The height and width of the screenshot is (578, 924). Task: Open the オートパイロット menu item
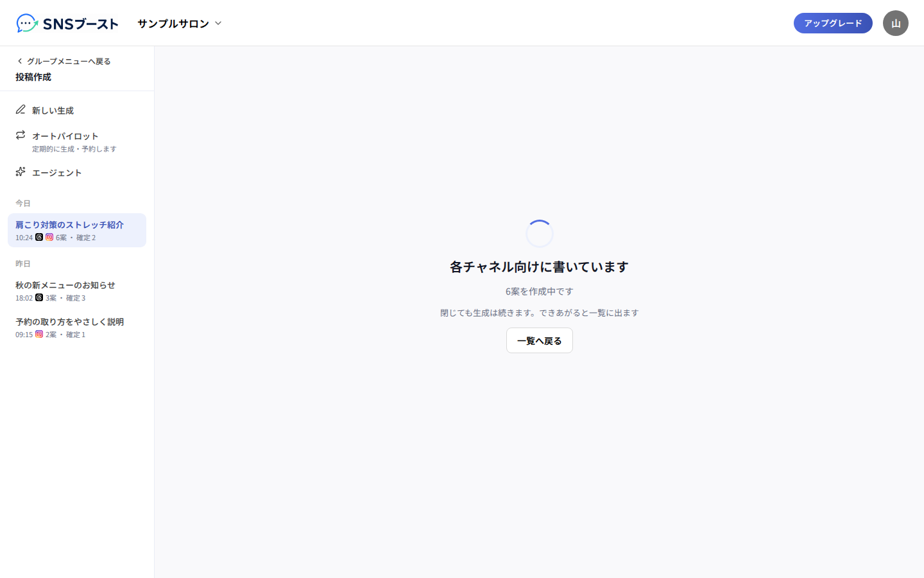click(x=77, y=141)
